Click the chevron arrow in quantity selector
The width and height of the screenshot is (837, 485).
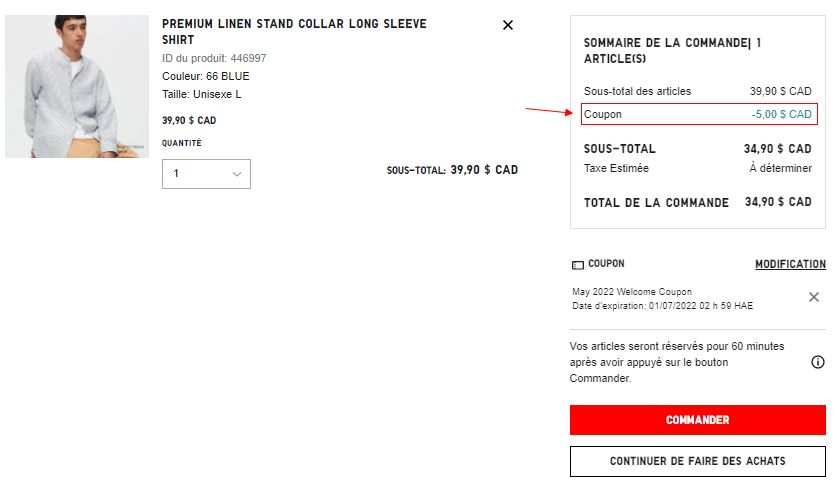point(237,174)
